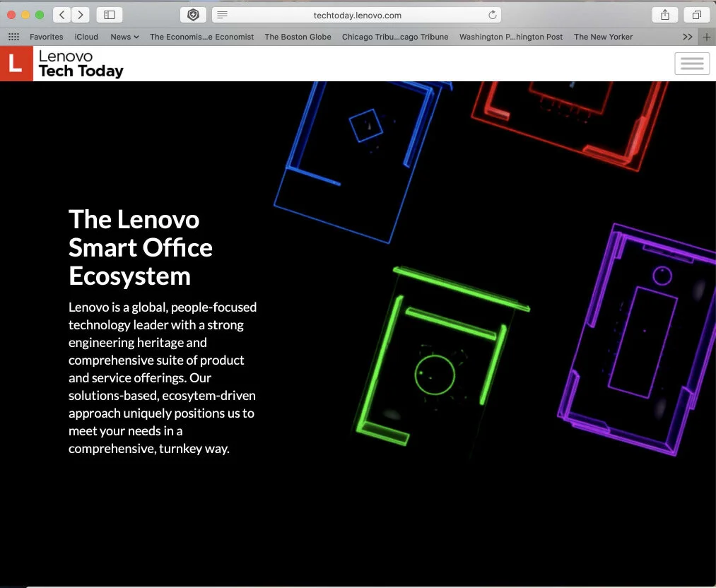Viewport: 716px width, 588px height.
Task: Open the Share button in toolbar
Action: pos(665,15)
